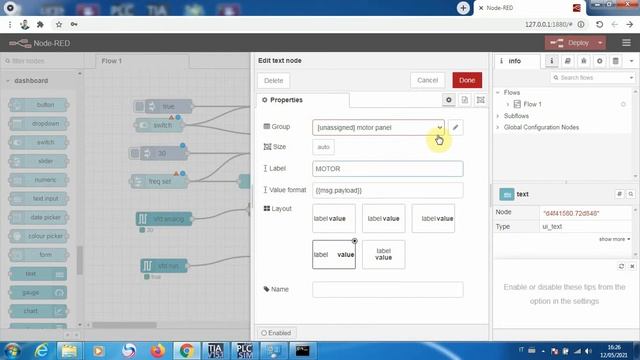Click the Search flows field
The width and height of the screenshot is (640, 360).
coord(589,78)
